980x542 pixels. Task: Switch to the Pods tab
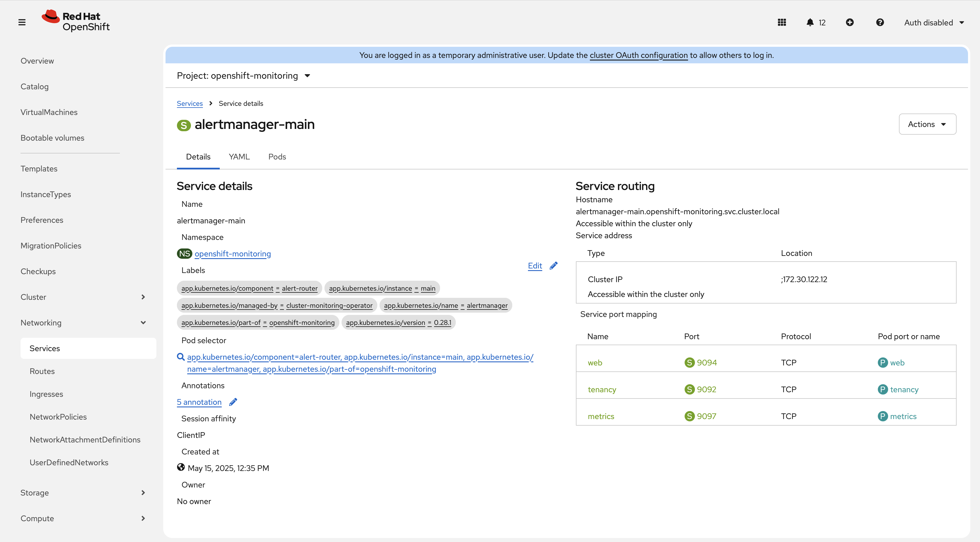[277, 157]
